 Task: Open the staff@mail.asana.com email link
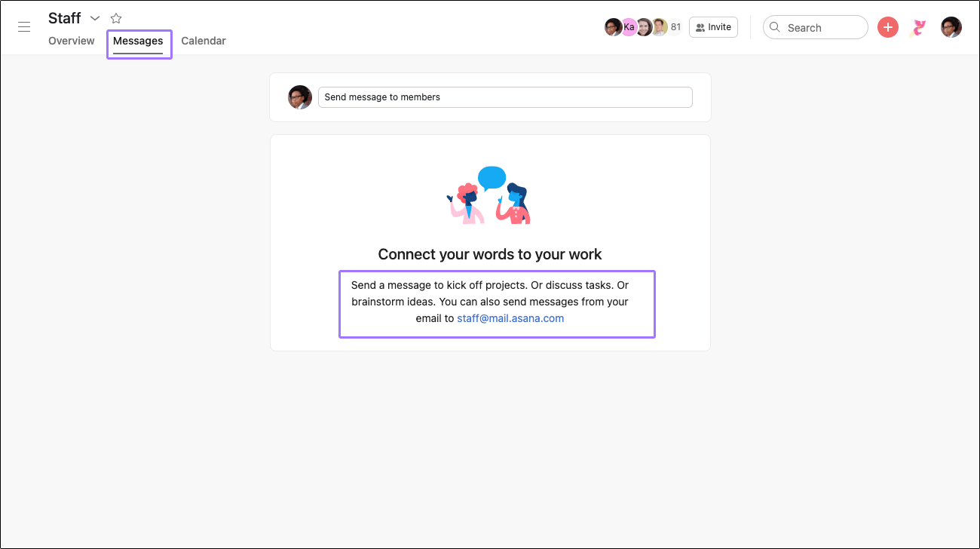pyautogui.click(x=510, y=318)
